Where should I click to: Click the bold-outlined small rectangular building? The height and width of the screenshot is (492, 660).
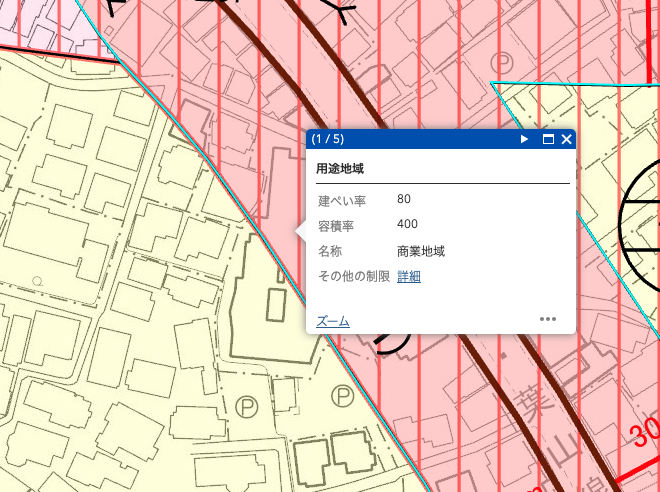point(276,305)
